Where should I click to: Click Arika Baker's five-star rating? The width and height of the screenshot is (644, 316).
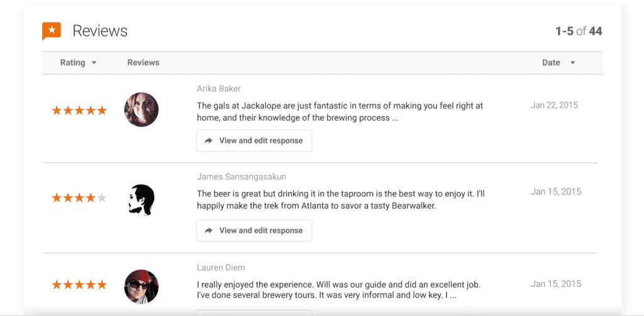coord(79,110)
